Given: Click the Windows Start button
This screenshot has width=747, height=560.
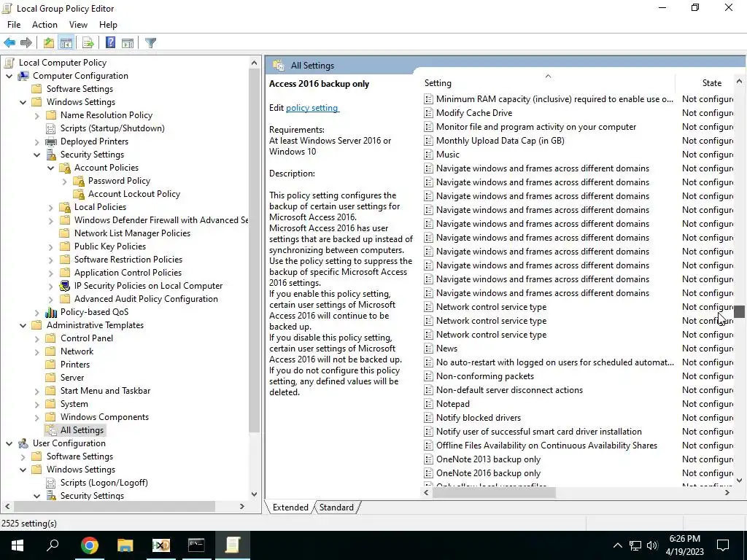Looking at the screenshot, I should (18, 545).
